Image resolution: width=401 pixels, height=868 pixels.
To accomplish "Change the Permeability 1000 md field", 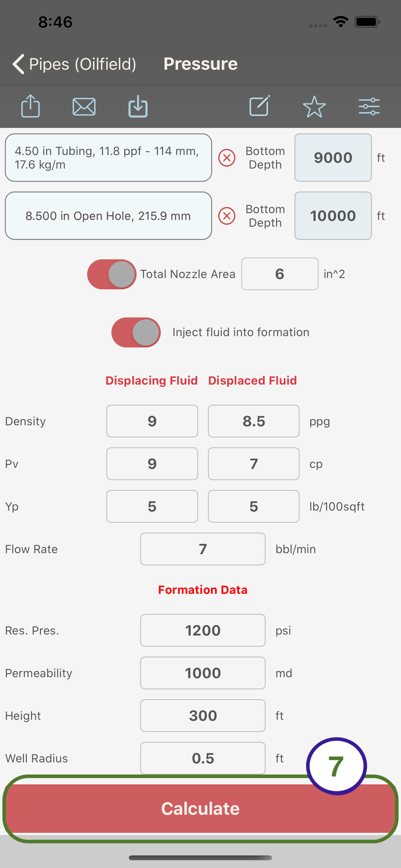I will (x=203, y=673).
